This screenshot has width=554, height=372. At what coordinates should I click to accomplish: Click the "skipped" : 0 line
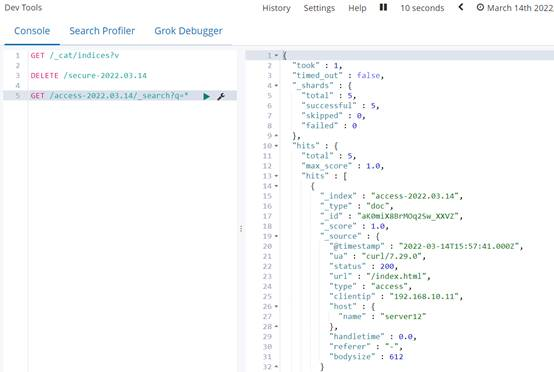[x=333, y=116]
